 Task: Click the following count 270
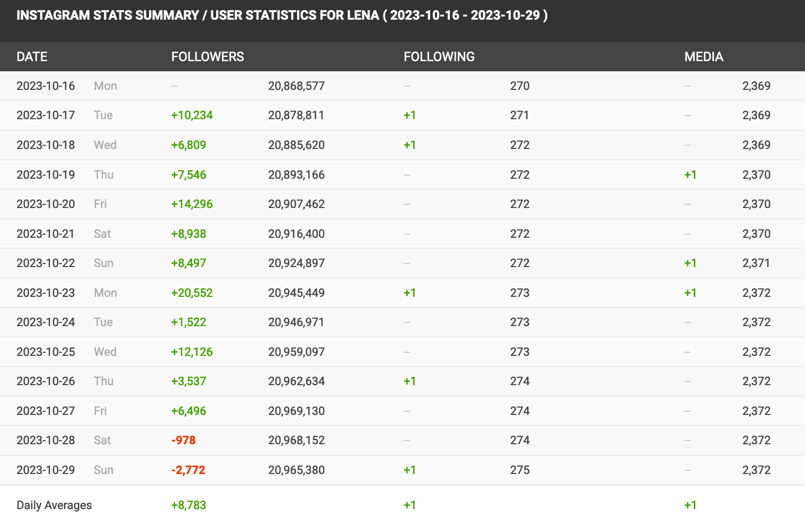click(x=520, y=86)
